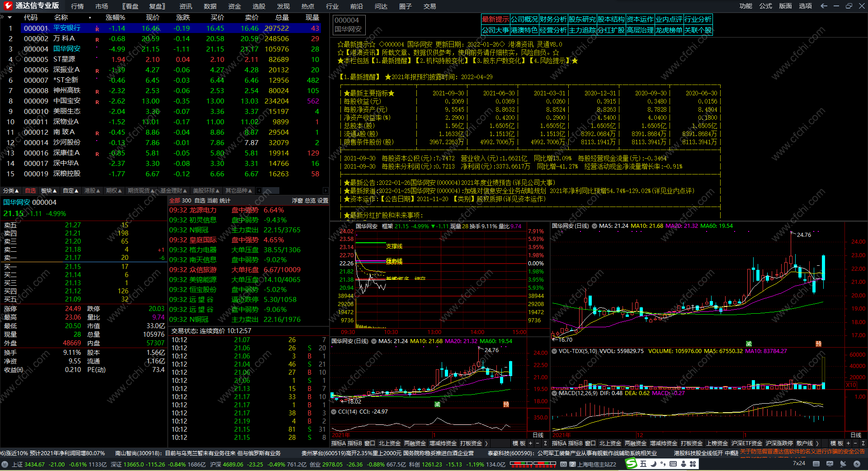This screenshot has width=868, height=471.
Task: Click the 000004 stock code input box
Action: [349, 24]
